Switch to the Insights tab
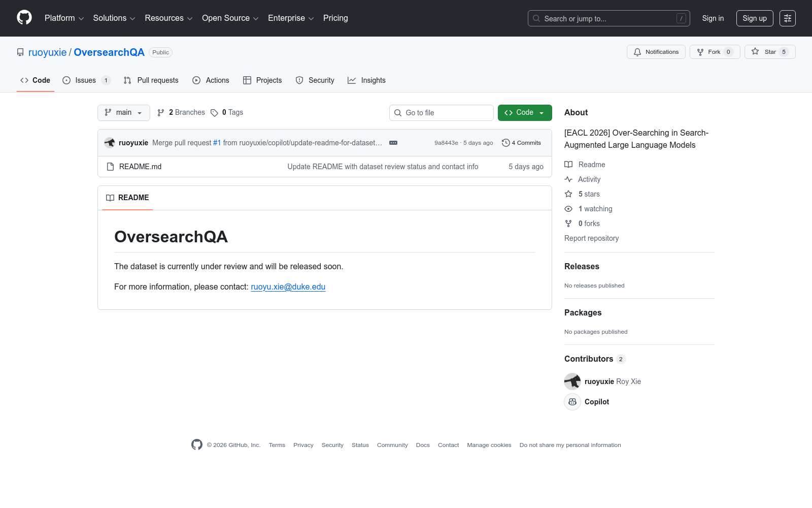 click(x=366, y=80)
